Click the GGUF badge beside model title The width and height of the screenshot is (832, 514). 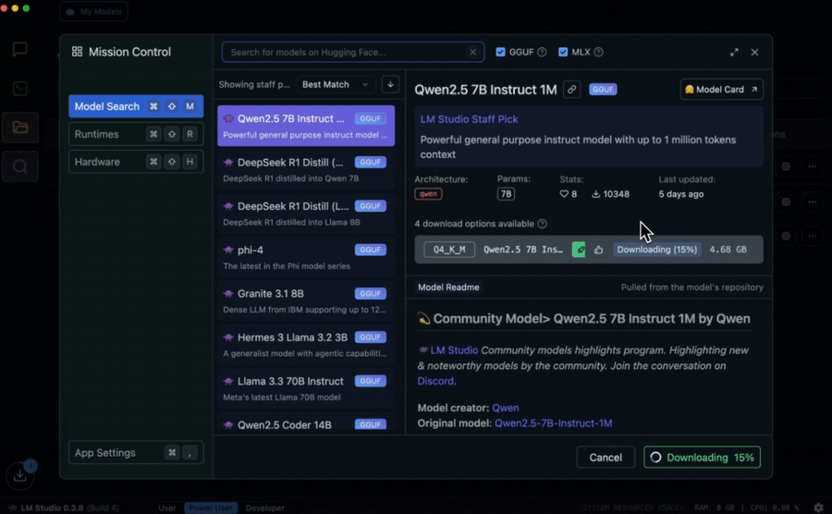pyautogui.click(x=603, y=89)
